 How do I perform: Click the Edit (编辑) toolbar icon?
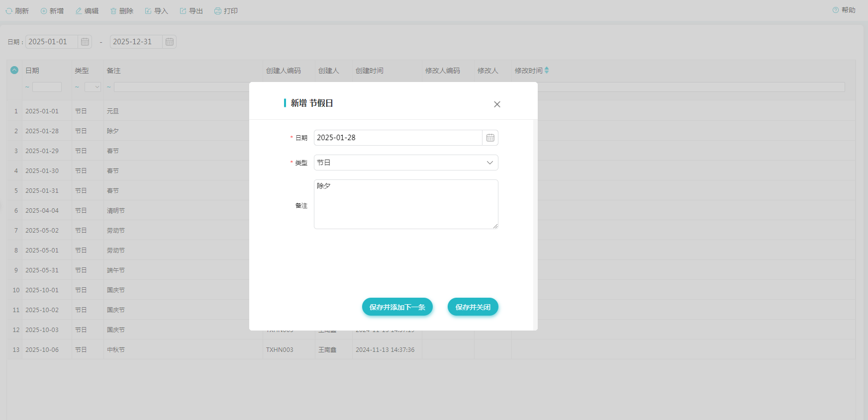tap(79, 11)
